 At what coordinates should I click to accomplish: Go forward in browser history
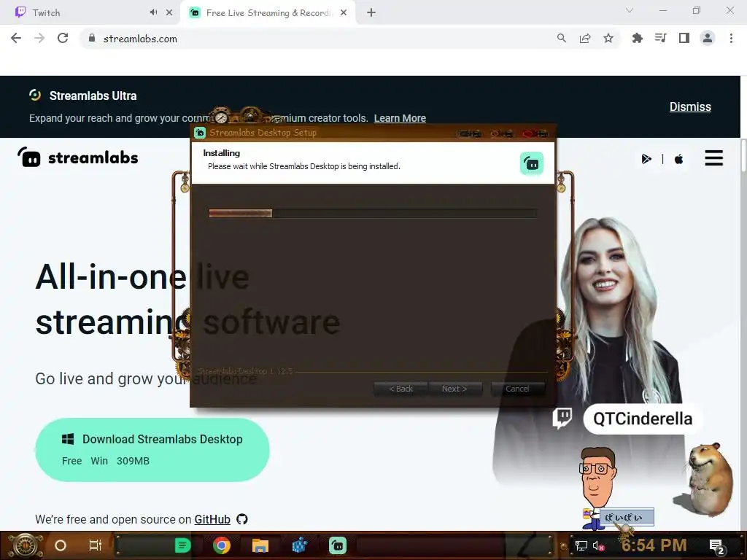click(39, 38)
